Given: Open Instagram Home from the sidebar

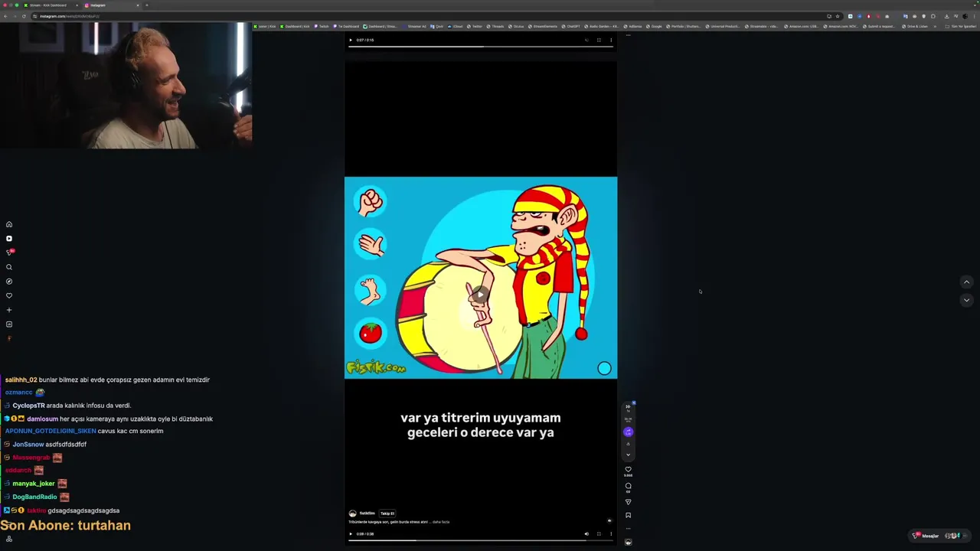Looking at the screenshot, I should coord(9,224).
